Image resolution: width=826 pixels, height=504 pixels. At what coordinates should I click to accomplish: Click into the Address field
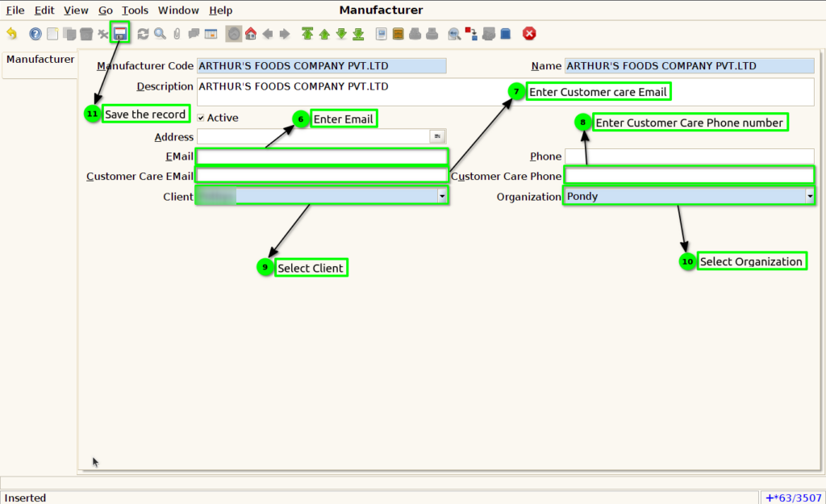[x=314, y=137]
